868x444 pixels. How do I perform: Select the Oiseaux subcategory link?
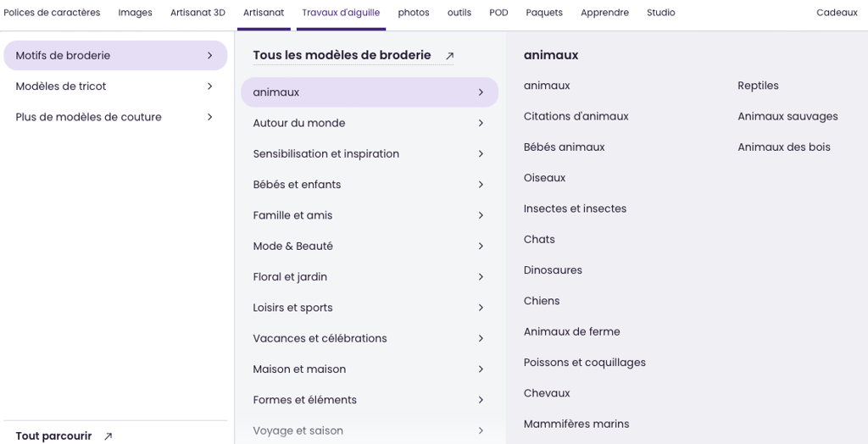(x=544, y=178)
